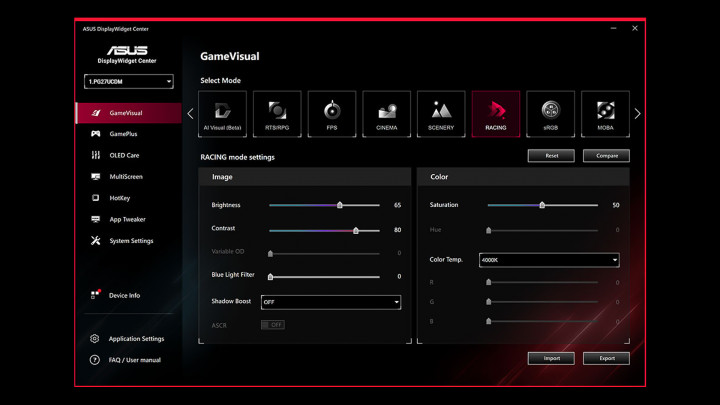Click the GameVisual sidebar icon
This screenshot has width=720, height=405.
(x=96, y=113)
